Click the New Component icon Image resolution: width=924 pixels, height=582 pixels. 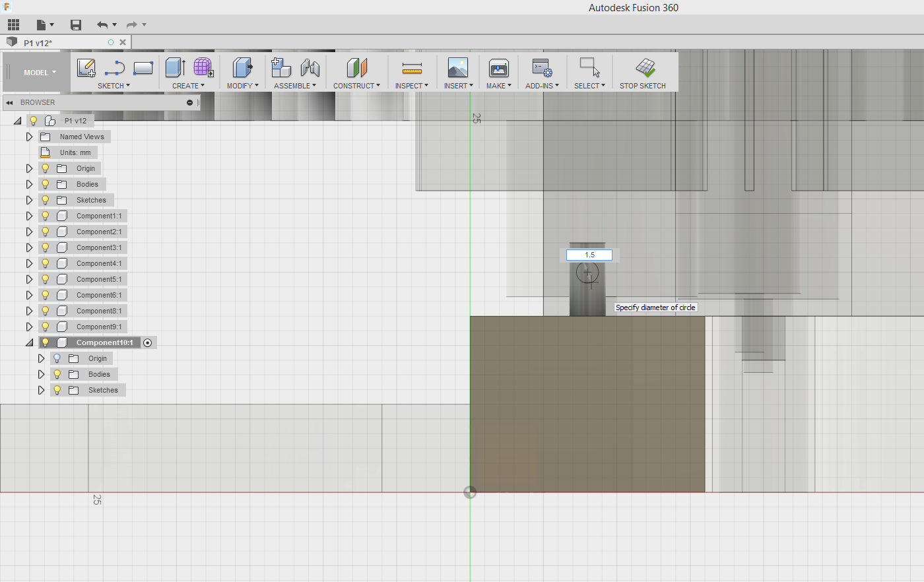click(x=281, y=67)
